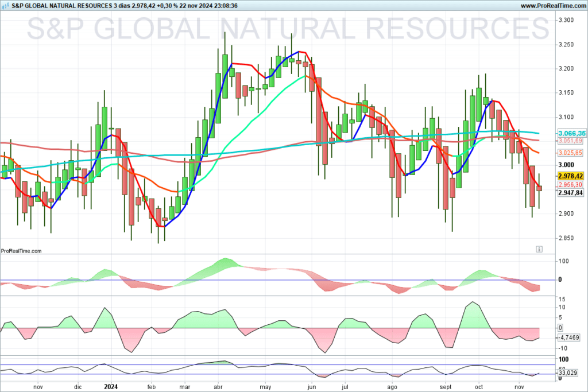Open the www.ProRealTime.com link in the header
Image resolution: width=588 pixels, height=392 pixels.
click(553, 6)
